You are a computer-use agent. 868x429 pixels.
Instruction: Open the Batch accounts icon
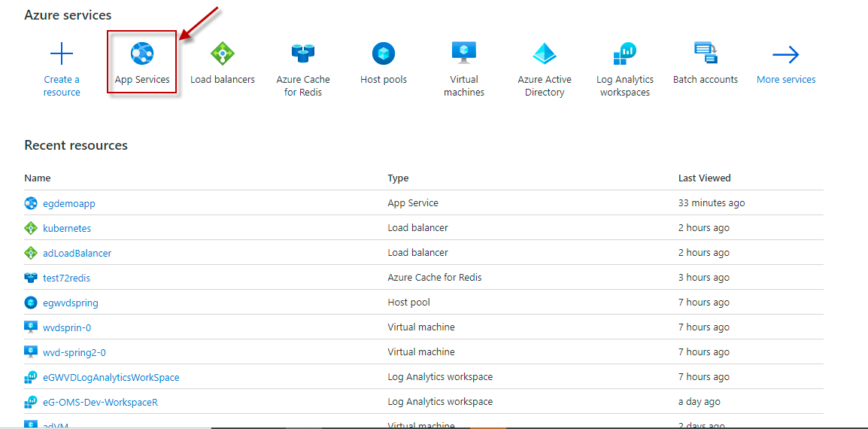pos(706,53)
